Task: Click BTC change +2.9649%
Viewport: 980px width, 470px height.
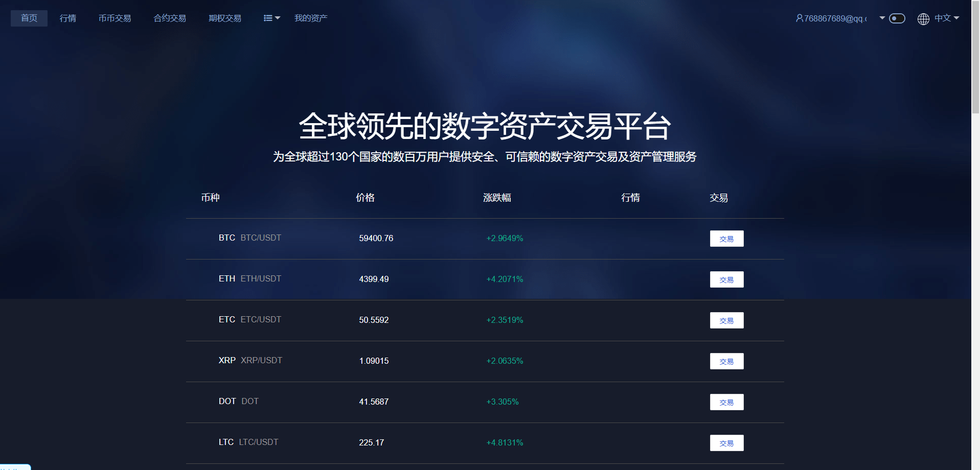Action: pyautogui.click(x=505, y=239)
